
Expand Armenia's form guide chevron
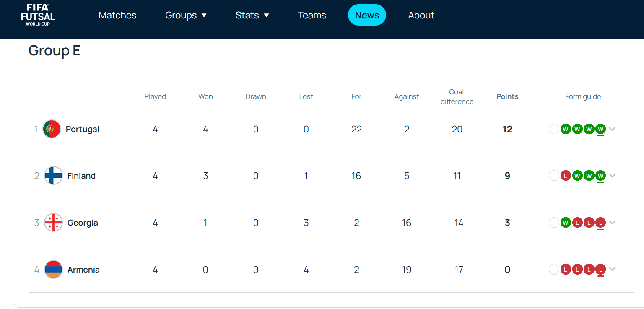pyautogui.click(x=613, y=270)
